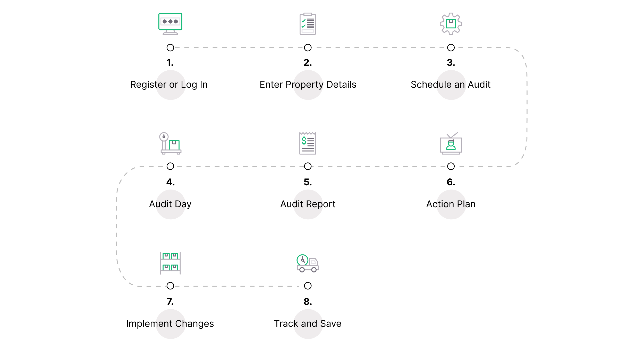Click the circle marker above step 3
Viewport: 644px width, 348px height.
[x=451, y=48]
